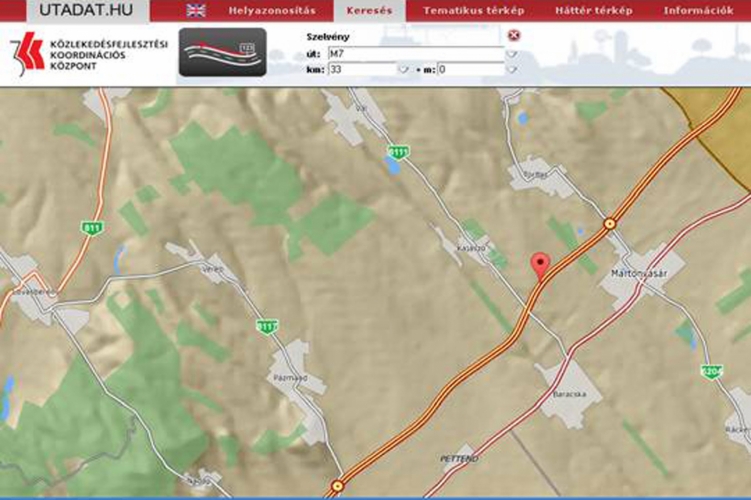Expand the km value dropdown
Viewport: 751px width, 500px height.
click(403, 70)
